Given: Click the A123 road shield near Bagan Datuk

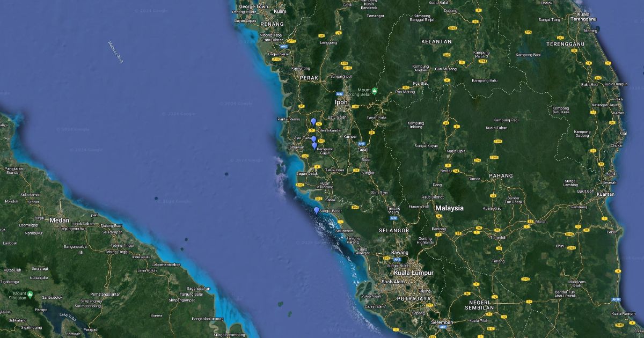Looking at the screenshot, I should click(301, 185).
